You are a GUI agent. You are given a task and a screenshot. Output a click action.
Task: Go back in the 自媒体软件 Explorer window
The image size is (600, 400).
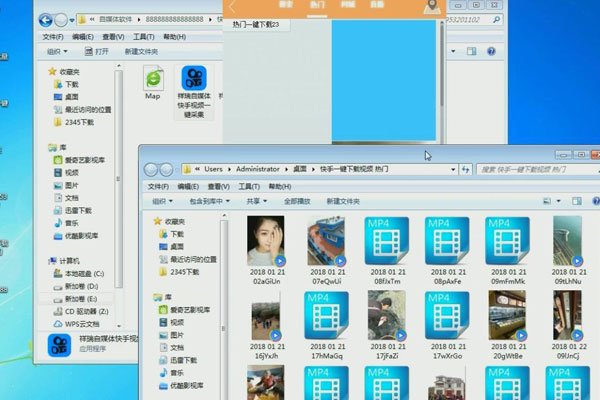click(x=46, y=20)
